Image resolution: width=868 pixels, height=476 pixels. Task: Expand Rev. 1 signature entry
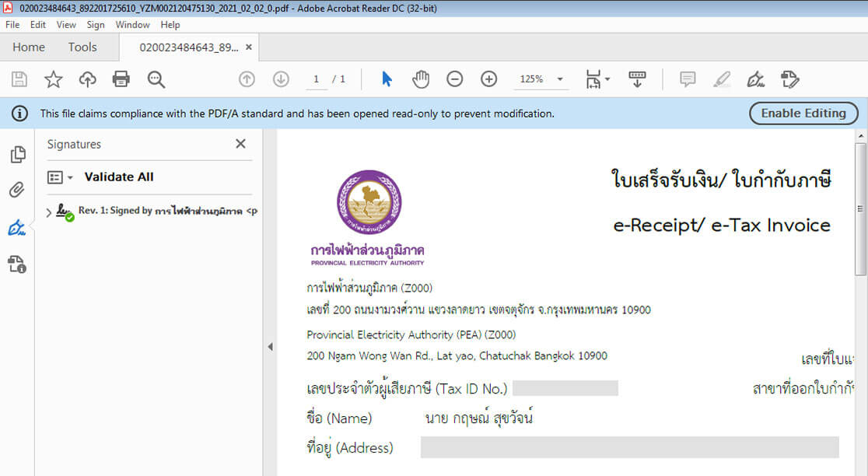(x=49, y=212)
